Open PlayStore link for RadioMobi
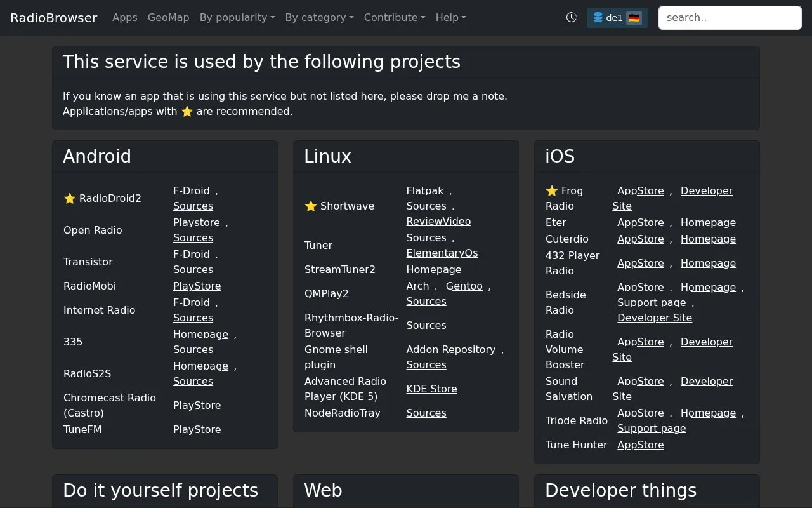Screen dimensions: 812x508 coord(197,286)
